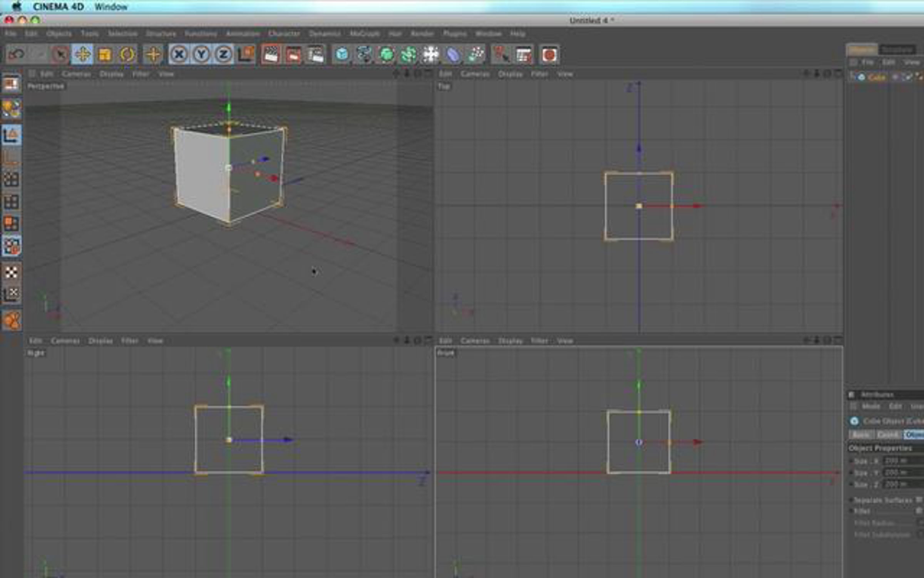Open Filter menu in Right viewport
924x578 pixels.
pos(130,341)
